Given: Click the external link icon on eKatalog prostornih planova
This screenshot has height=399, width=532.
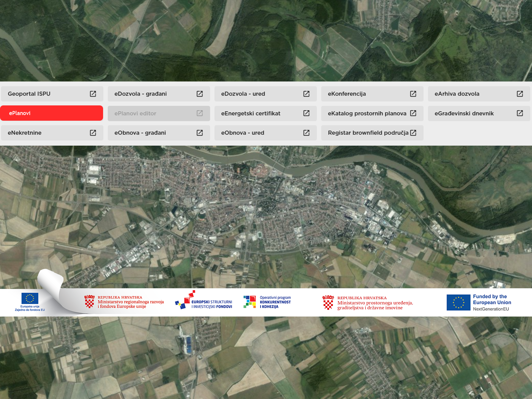Looking at the screenshot, I should tap(413, 113).
